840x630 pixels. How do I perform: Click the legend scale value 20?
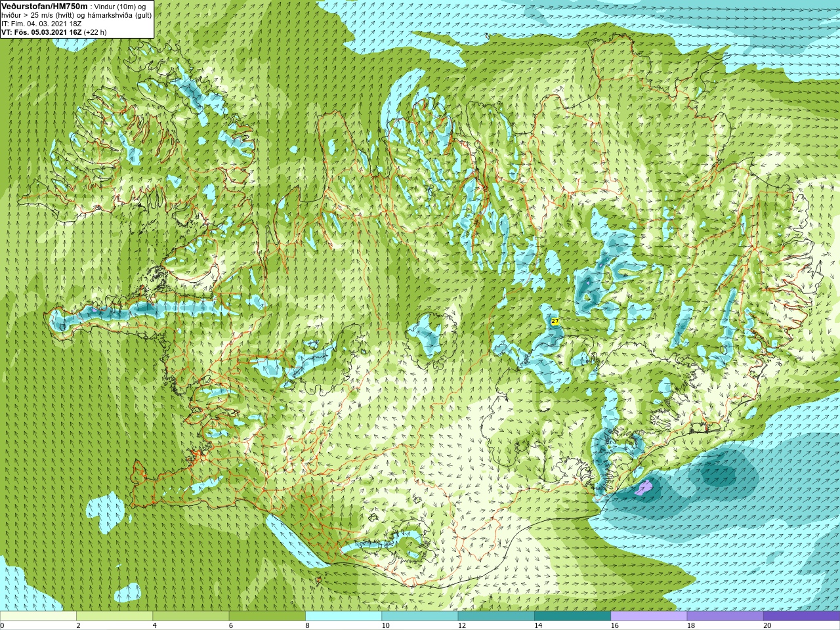[x=767, y=625]
